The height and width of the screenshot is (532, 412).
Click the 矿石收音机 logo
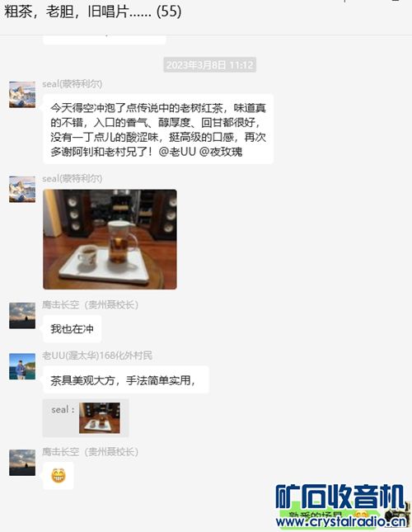pyautogui.click(x=339, y=497)
